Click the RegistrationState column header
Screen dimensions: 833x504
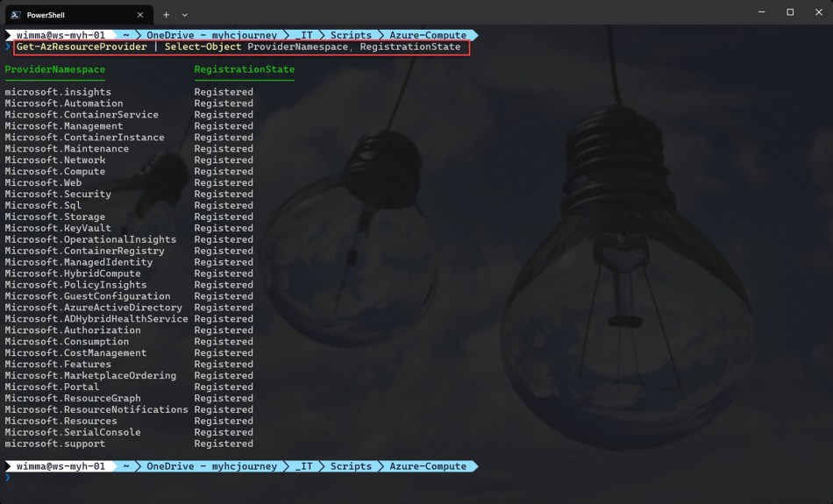(x=244, y=69)
